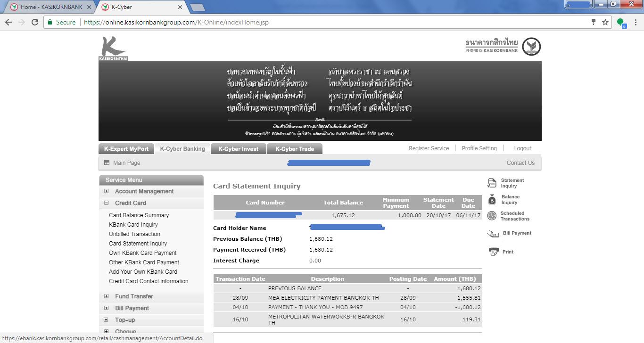Click the browser address bar URL
644x343 pixels.
coord(176,22)
